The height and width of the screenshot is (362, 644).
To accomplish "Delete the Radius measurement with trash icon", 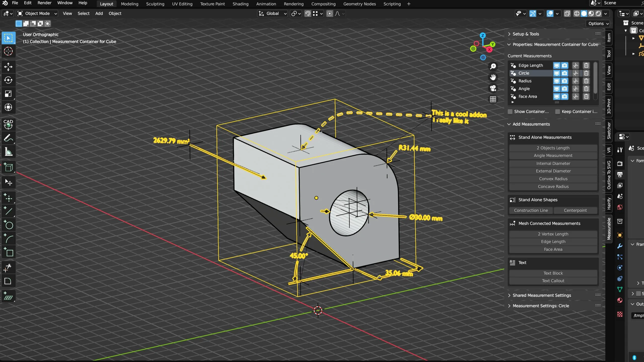I will pos(586,81).
